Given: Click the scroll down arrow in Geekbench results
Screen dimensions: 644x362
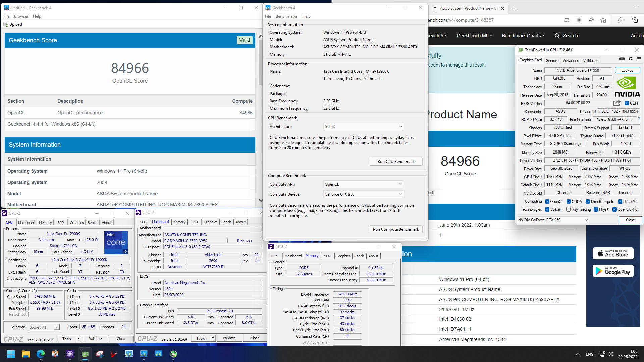Looking at the screenshot, I should [261, 201].
